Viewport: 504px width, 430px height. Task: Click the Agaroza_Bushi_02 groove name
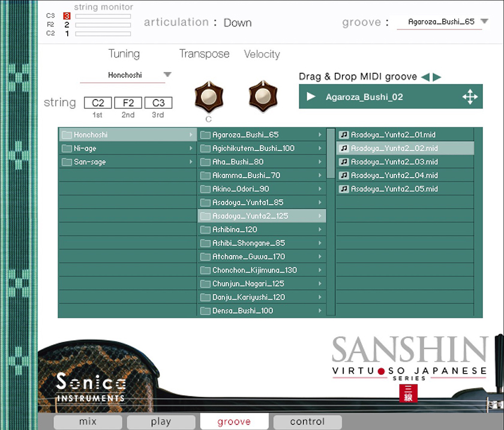coord(364,97)
